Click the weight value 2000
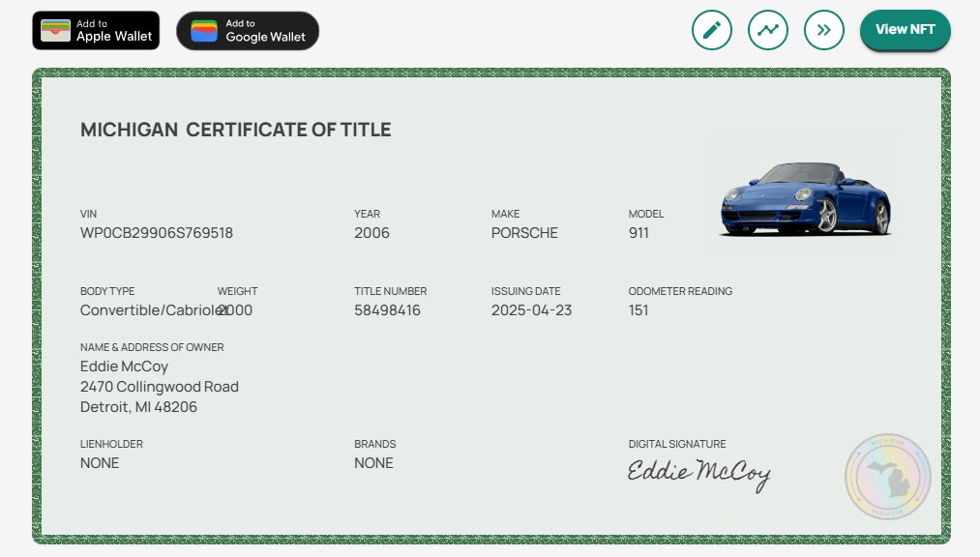 235,310
